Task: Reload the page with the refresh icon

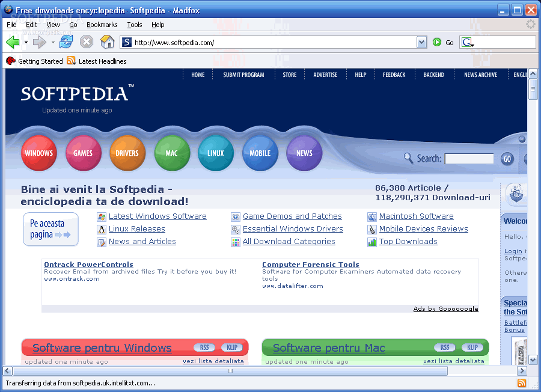Action: pyautogui.click(x=66, y=42)
